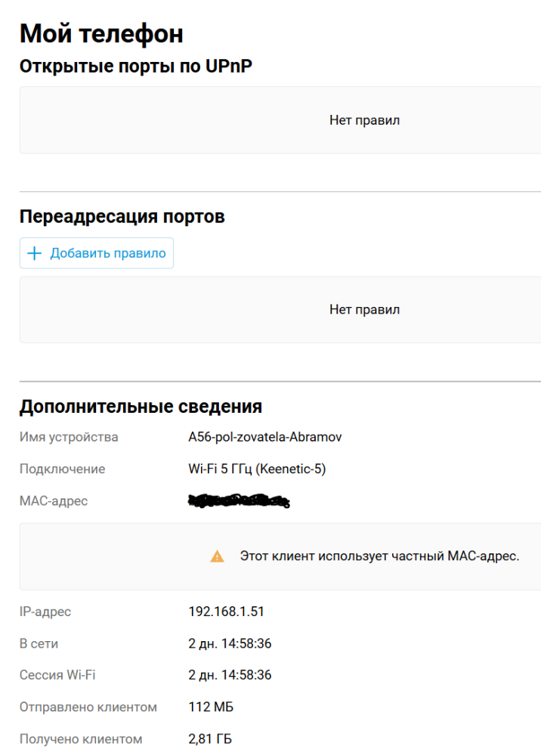541x756 pixels.
Task: Click the blacked-out MAC address value
Action: [x=239, y=500]
